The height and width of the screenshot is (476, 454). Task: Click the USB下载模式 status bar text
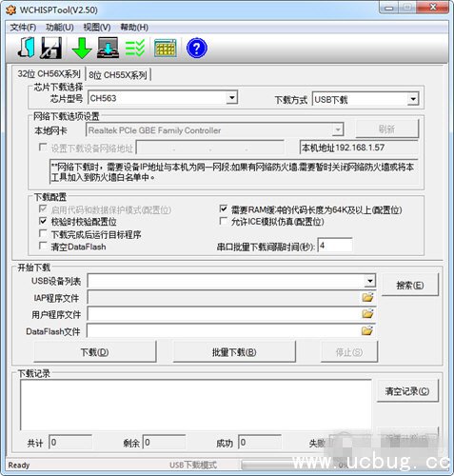193,466
